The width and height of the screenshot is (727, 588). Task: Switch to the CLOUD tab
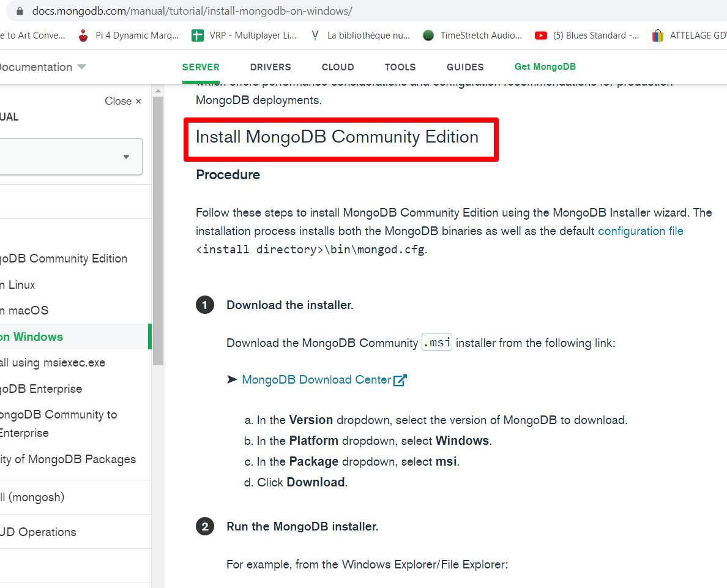click(338, 67)
